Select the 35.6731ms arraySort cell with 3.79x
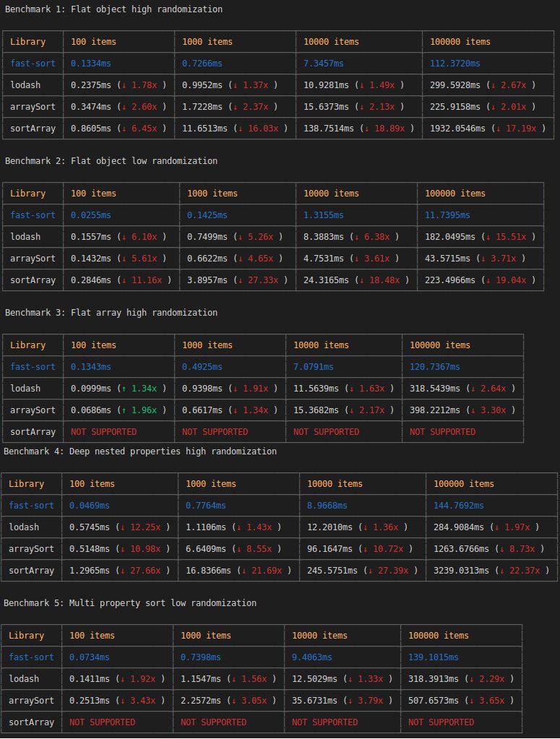The width and height of the screenshot is (560, 739). pyautogui.click(x=343, y=701)
